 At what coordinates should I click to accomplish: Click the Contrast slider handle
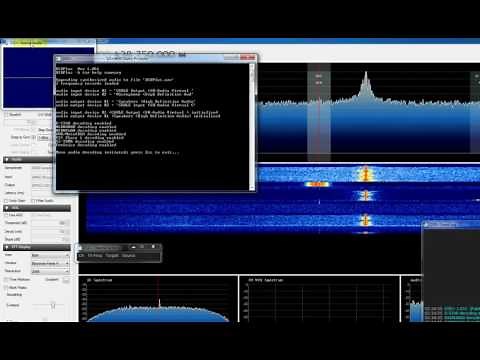pyautogui.click(x=53, y=305)
